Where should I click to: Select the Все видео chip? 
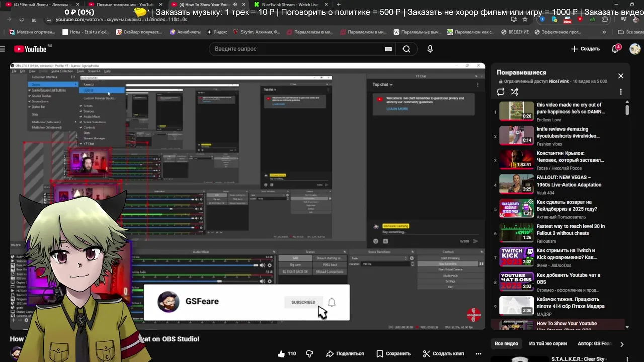(x=506, y=344)
